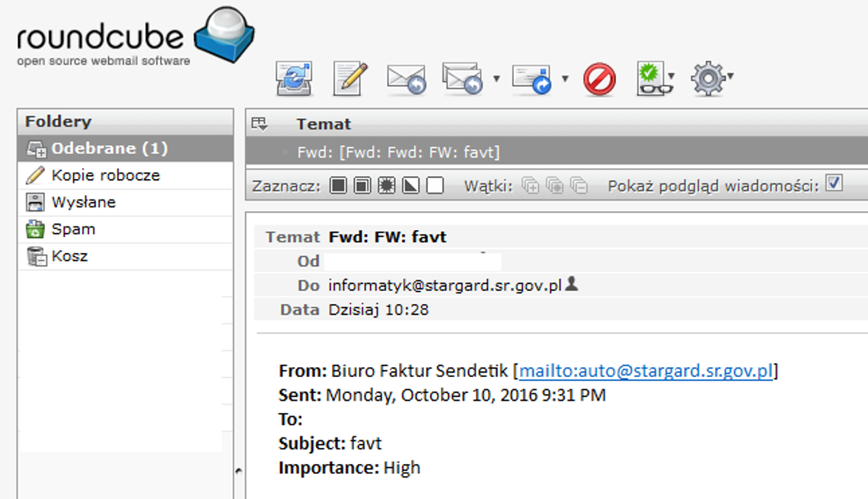Click the select all messages icon
Image resolution: width=868 pixels, height=499 pixels.
(338, 186)
